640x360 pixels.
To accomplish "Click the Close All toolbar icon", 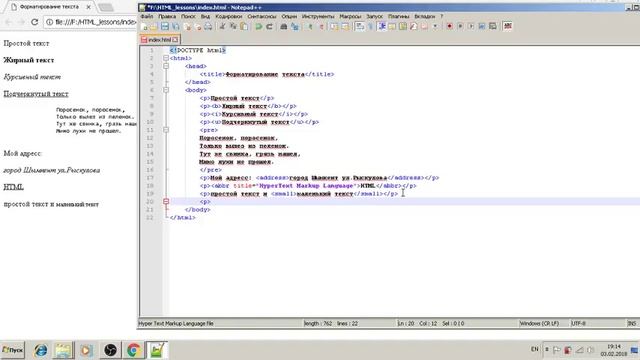I will 198,27.
